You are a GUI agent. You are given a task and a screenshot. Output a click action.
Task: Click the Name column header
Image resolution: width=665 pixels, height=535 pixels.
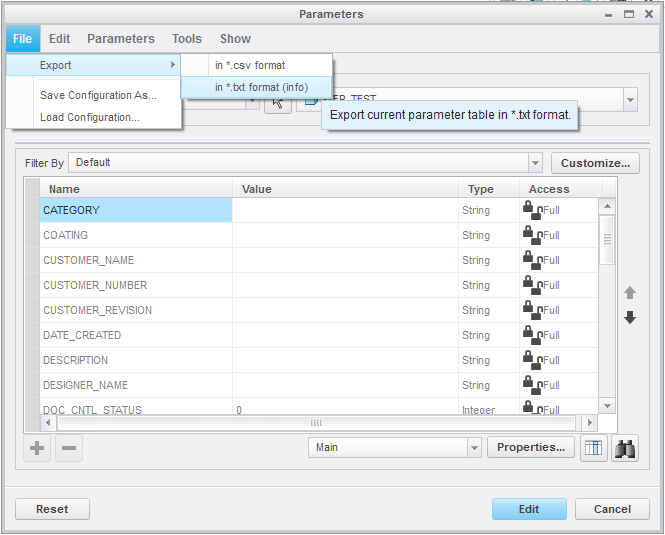(136, 189)
